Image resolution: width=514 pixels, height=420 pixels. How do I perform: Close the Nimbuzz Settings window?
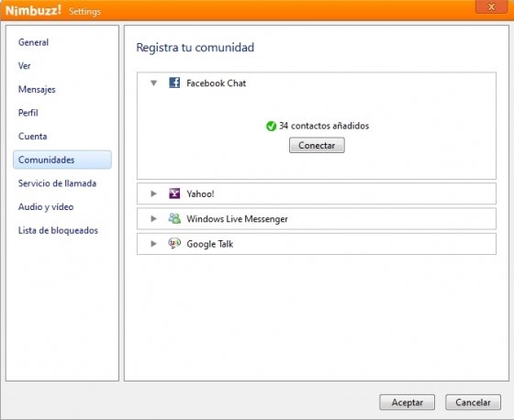pyautogui.click(x=491, y=7)
